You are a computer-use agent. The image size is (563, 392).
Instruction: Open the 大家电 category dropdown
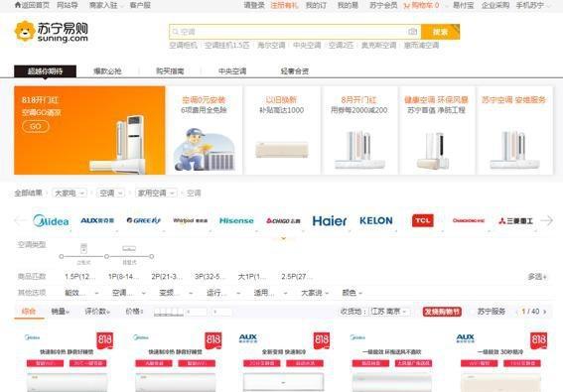tap(70, 194)
